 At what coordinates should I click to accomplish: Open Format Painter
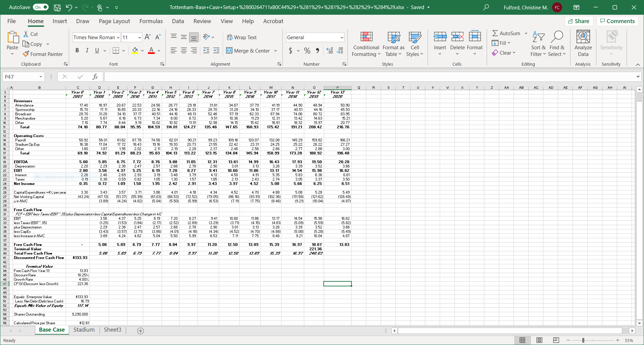[43, 54]
